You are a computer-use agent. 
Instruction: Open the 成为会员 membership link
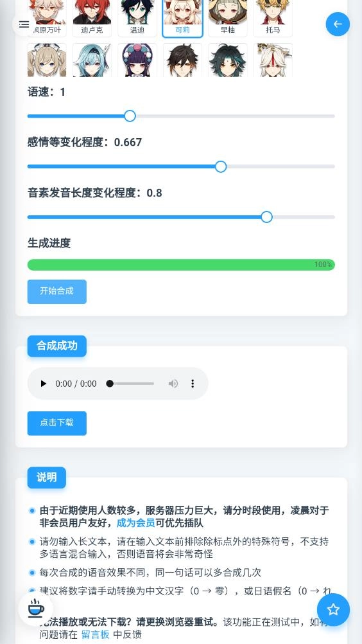tap(135, 523)
